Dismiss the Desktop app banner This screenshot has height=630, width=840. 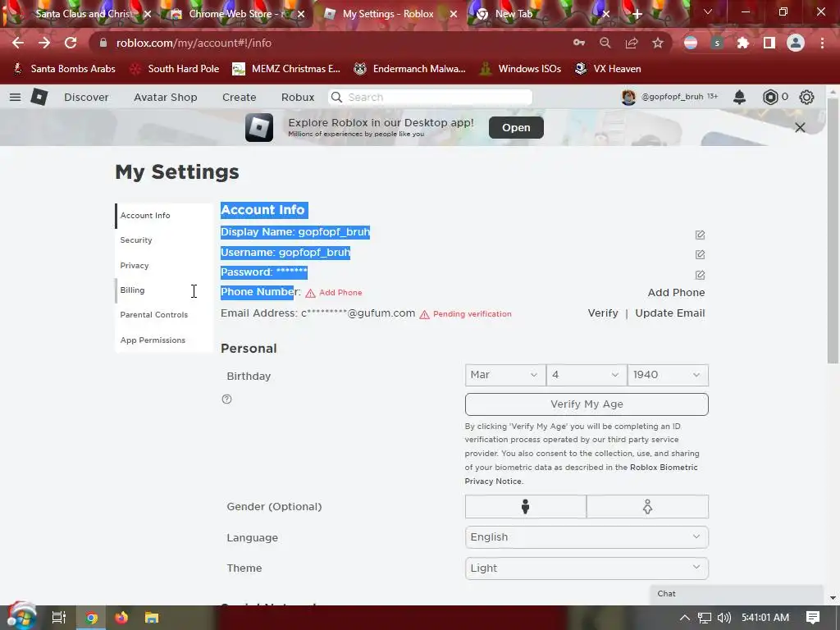(x=800, y=127)
